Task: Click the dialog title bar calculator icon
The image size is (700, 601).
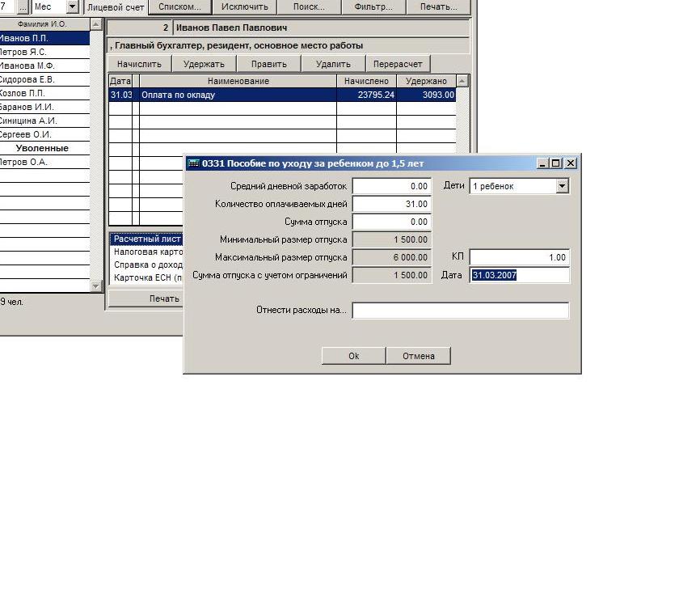Action: pyautogui.click(x=193, y=163)
